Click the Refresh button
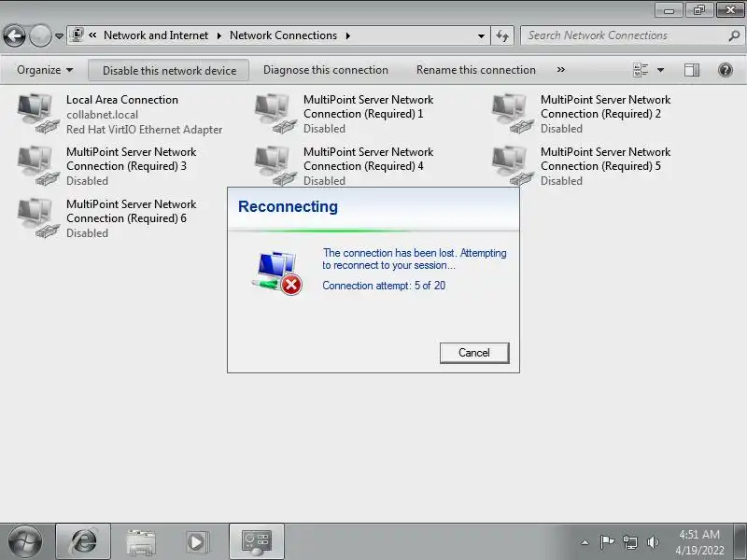Image resolution: width=747 pixels, height=560 pixels. 502,35
